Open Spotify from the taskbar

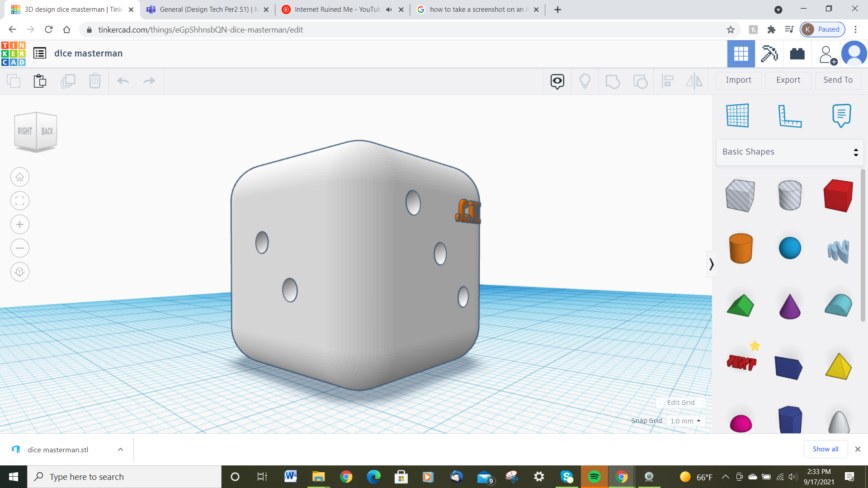594,477
